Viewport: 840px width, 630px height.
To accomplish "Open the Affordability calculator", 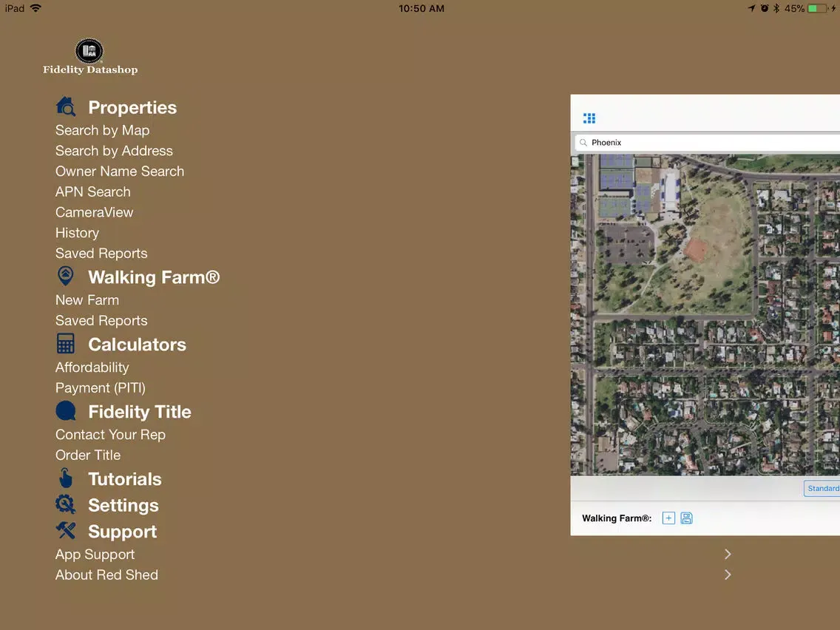I will 92,367.
